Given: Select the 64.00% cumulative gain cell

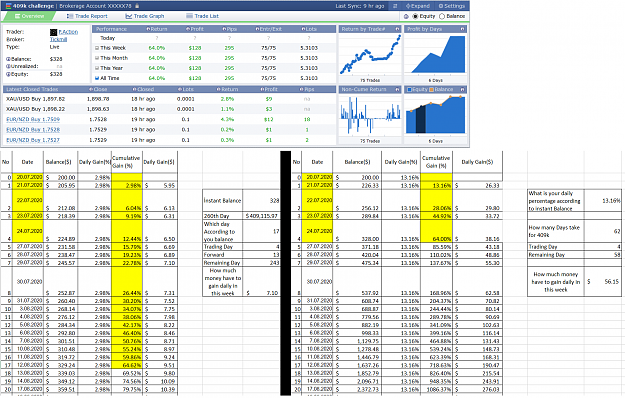Looking at the screenshot, I should coord(436,231).
